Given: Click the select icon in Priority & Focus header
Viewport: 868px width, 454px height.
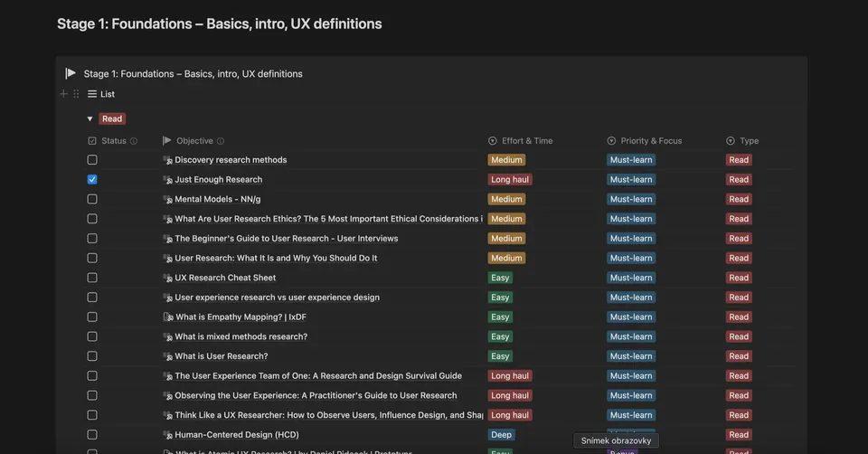Looking at the screenshot, I should [x=611, y=141].
